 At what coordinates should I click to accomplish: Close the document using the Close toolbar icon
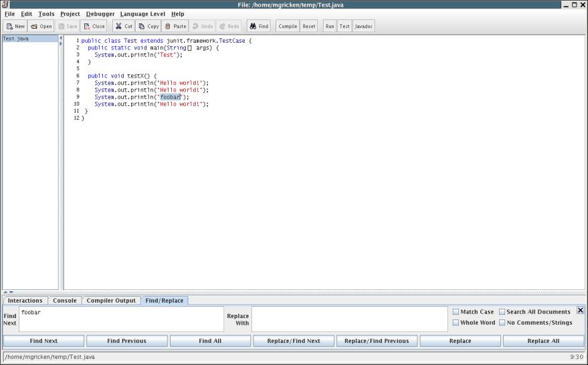[87, 27]
